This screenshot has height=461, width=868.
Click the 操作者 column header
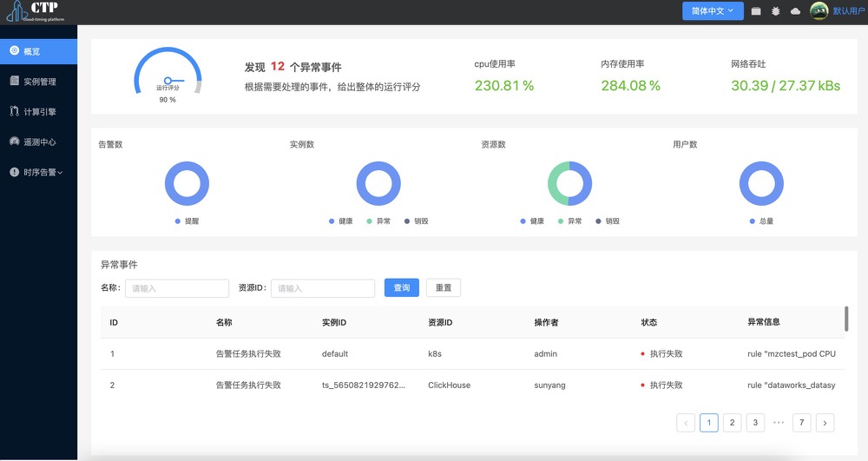[x=546, y=322]
